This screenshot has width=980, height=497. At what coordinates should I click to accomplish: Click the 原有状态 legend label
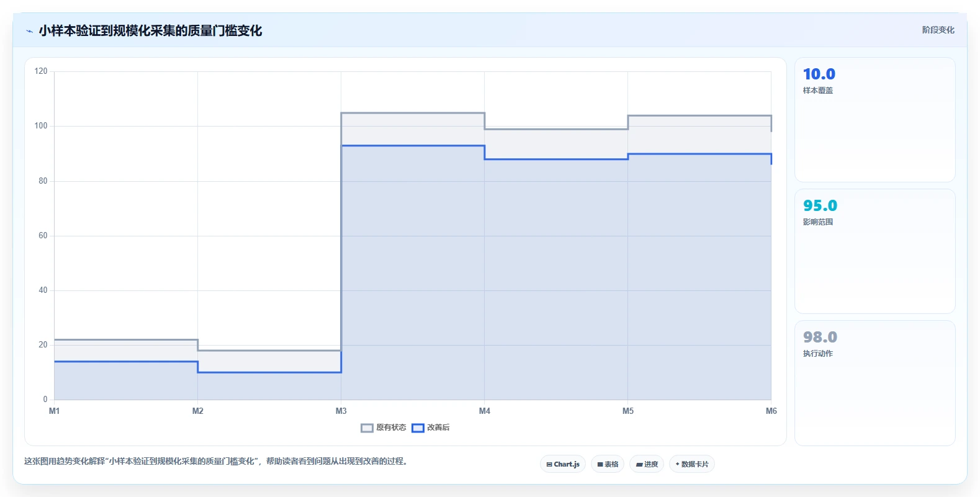(x=391, y=428)
